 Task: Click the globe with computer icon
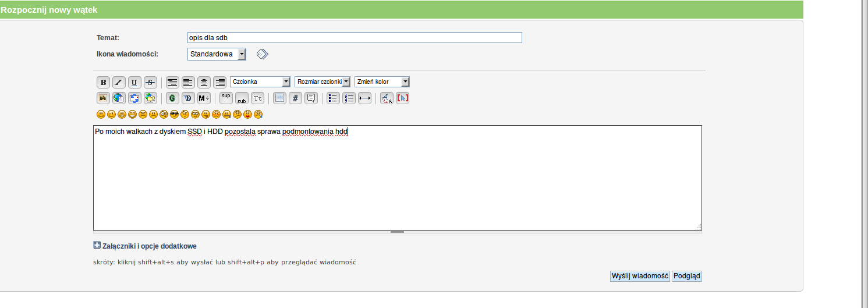150,98
